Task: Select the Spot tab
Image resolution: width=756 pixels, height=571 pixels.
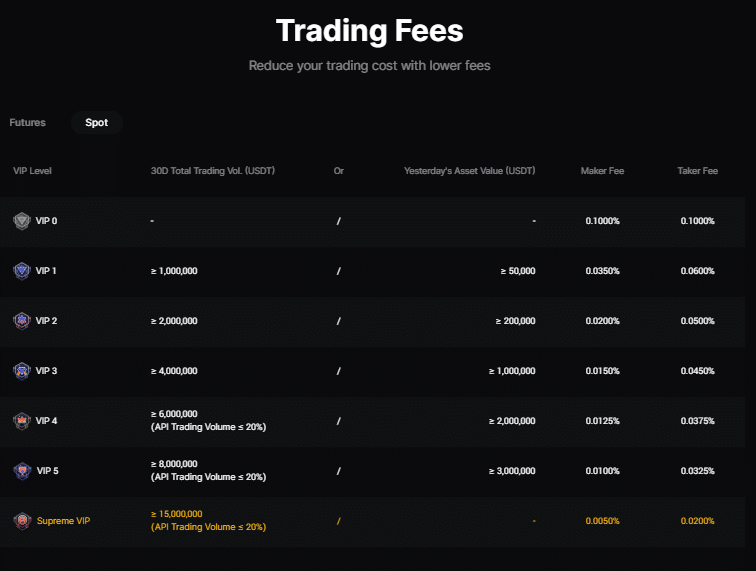Action: click(97, 123)
